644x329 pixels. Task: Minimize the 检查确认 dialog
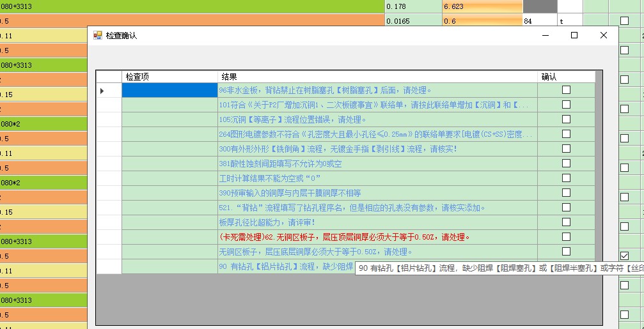[546, 35]
